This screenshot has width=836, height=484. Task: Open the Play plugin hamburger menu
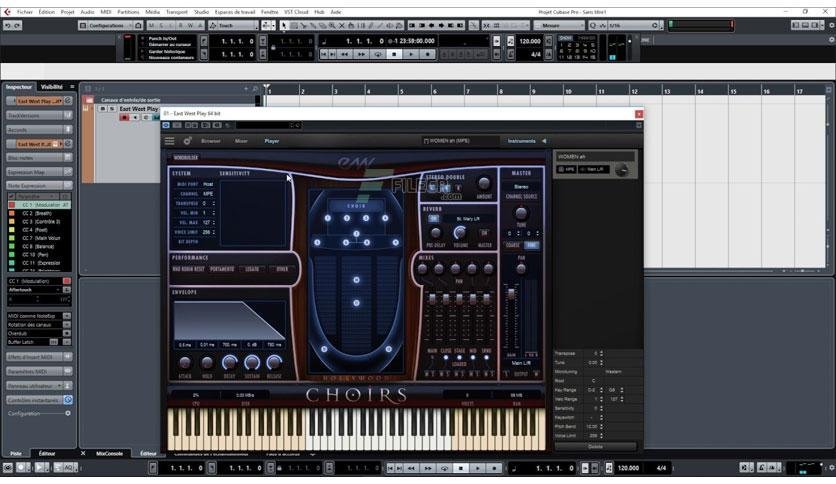pyautogui.click(x=170, y=141)
